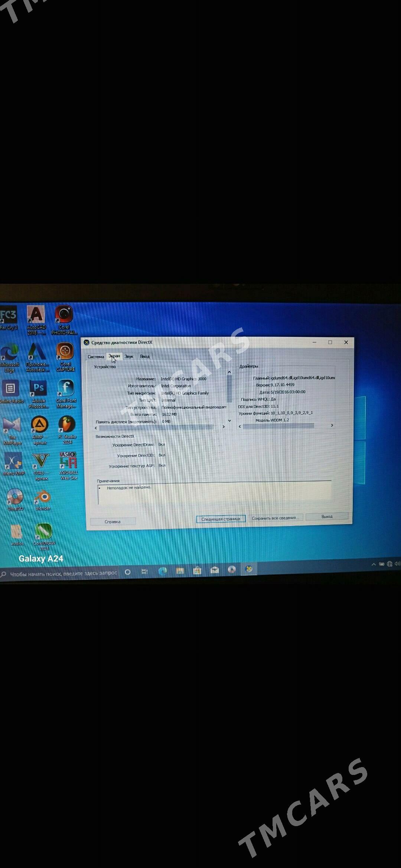This screenshot has width=401, height=868.
Task: Switch to the Система tab
Action: [x=96, y=357]
